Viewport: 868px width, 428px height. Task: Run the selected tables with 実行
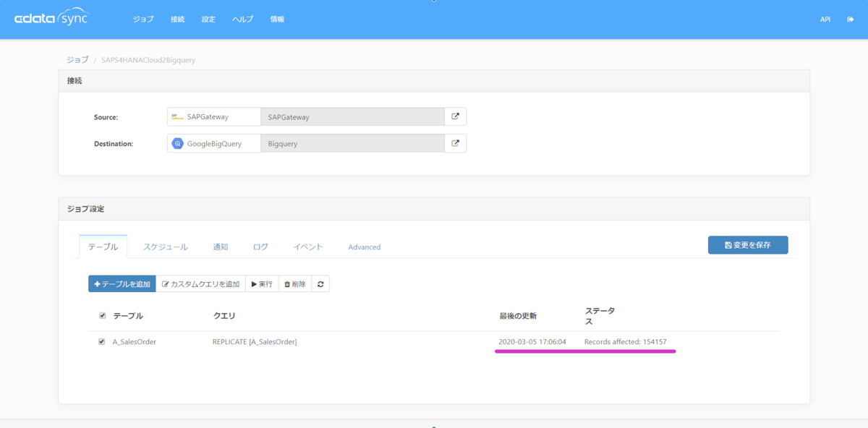(262, 284)
